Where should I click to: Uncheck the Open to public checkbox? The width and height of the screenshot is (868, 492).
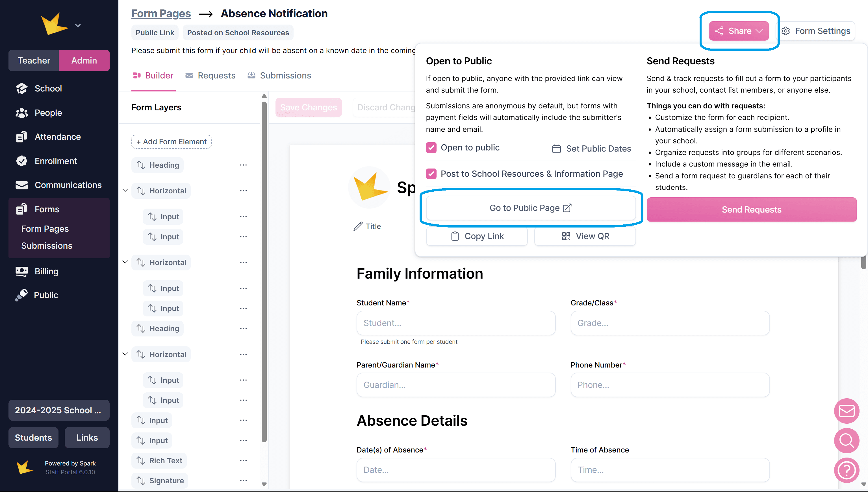click(431, 148)
